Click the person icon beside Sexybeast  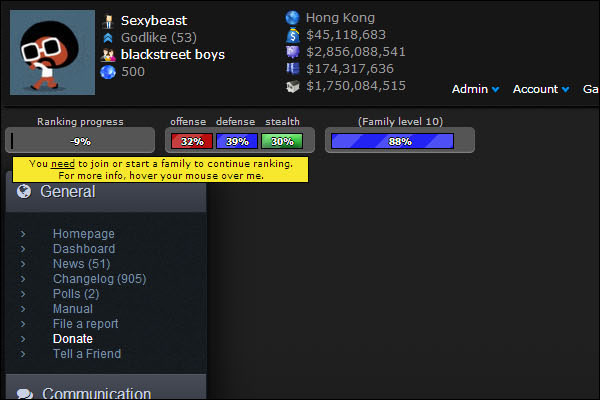pyautogui.click(x=108, y=21)
